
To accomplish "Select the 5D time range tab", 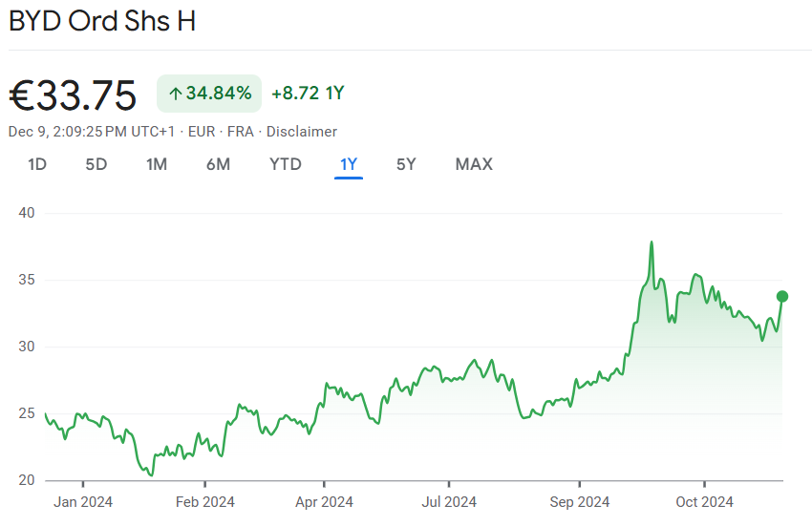I will (x=96, y=164).
